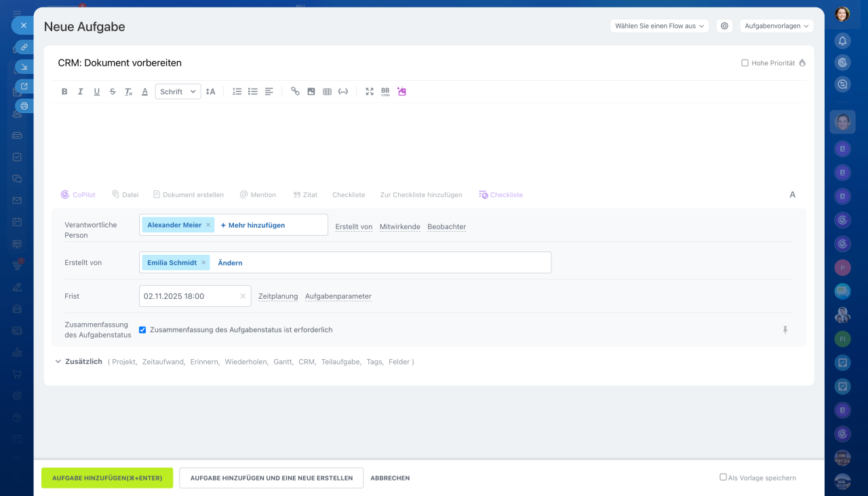The image size is (868, 496).
Task: Click the Frist date input field
Action: pyautogui.click(x=189, y=296)
